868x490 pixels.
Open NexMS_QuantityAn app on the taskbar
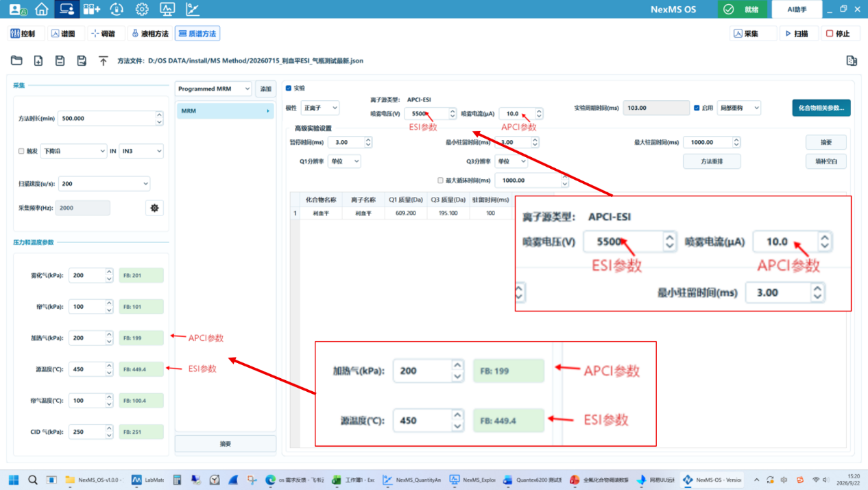pyautogui.click(x=411, y=480)
